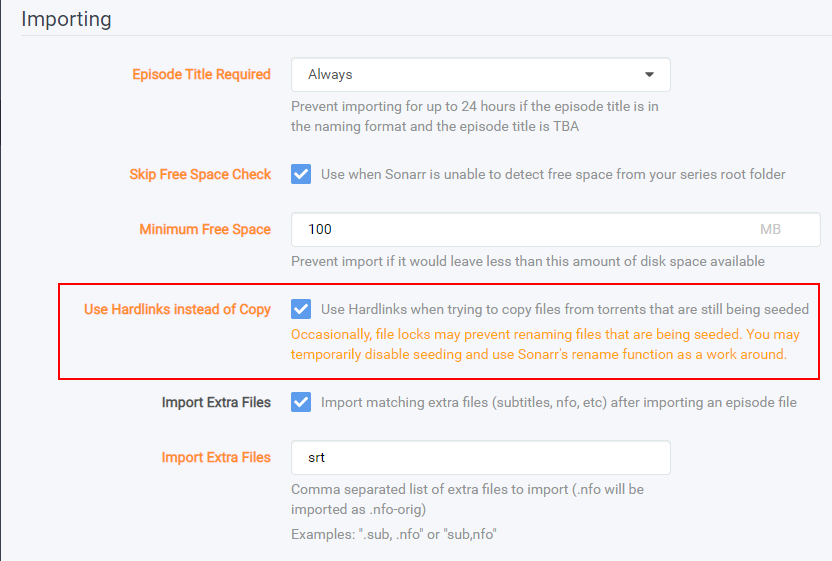
Task: Disable Use Hardlinks instead of Copy checkbox
Action: pyautogui.click(x=301, y=309)
